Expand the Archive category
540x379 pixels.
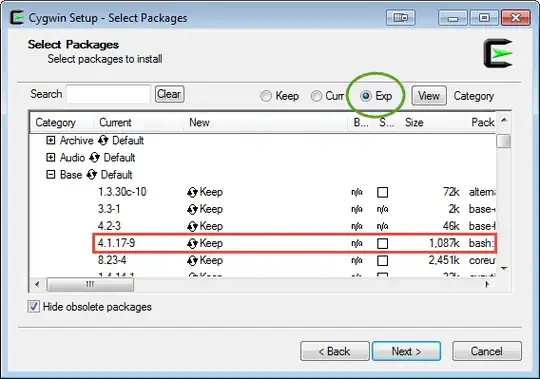[x=51, y=140]
